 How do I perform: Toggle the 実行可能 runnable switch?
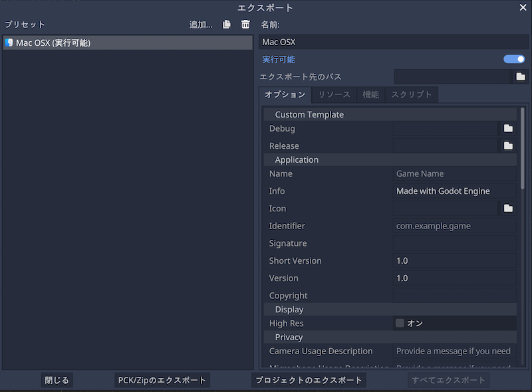click(x=514, y=59)
